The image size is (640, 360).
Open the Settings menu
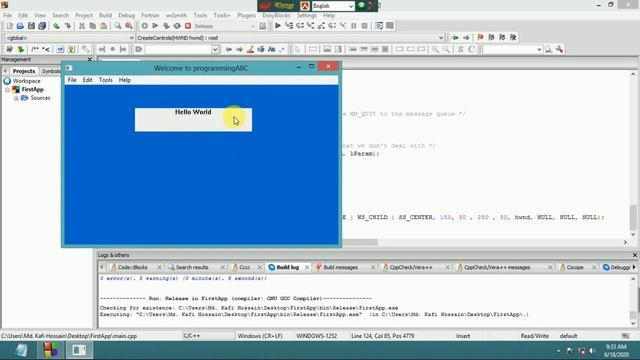pyautogui.click(x=307, y=15)
